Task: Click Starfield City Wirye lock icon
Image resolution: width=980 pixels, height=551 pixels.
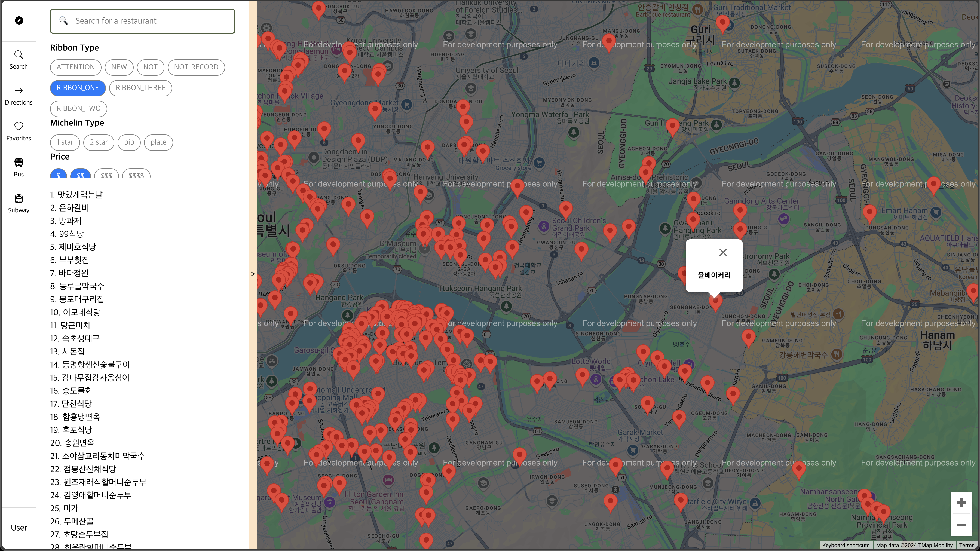Action: 755,503
